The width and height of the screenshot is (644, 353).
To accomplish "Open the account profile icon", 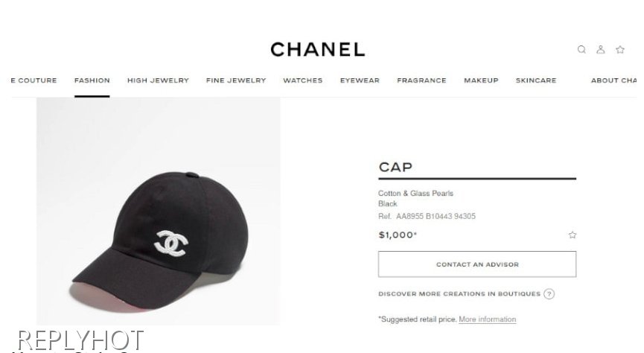I will [x=601, y=50].
